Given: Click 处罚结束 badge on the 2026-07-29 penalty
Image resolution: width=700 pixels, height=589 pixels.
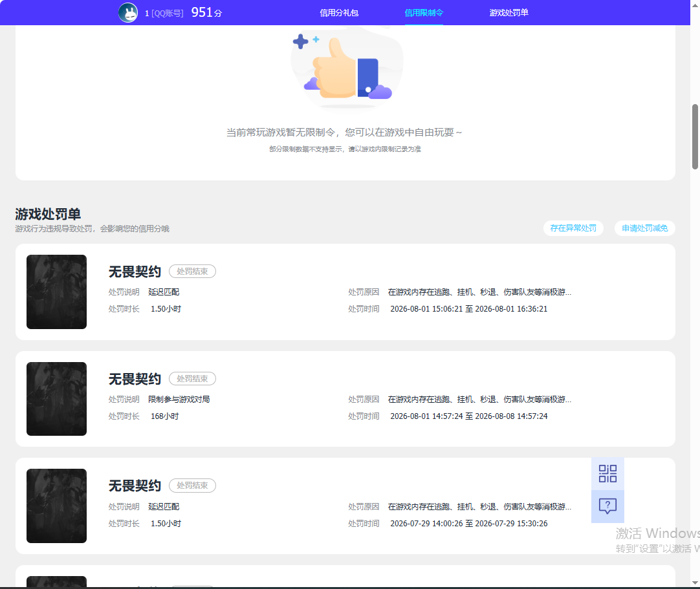Looking at the screenshot, I should [x=192, y=486].
